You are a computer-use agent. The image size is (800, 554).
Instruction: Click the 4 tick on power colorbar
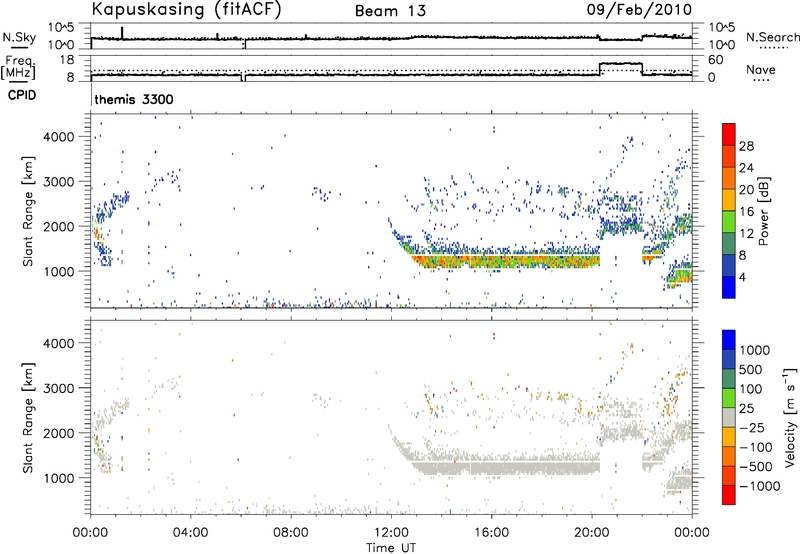click(x=742, y=277)
